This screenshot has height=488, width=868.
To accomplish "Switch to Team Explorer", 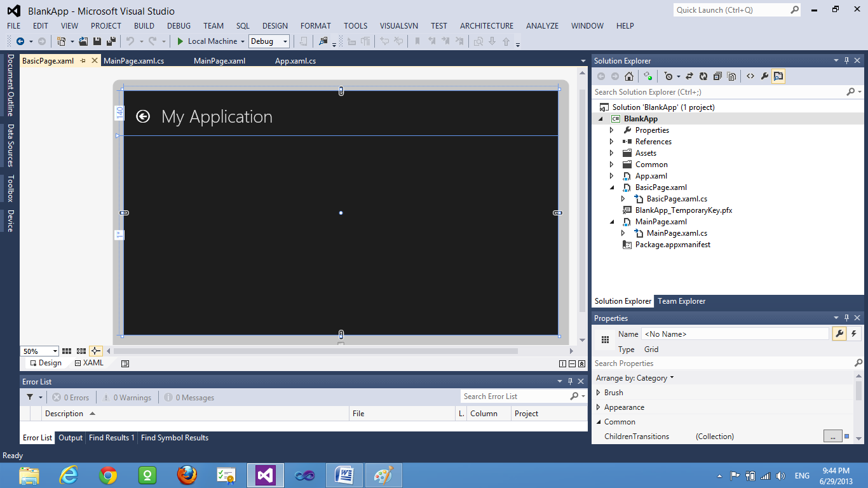I will coord(681,301).
